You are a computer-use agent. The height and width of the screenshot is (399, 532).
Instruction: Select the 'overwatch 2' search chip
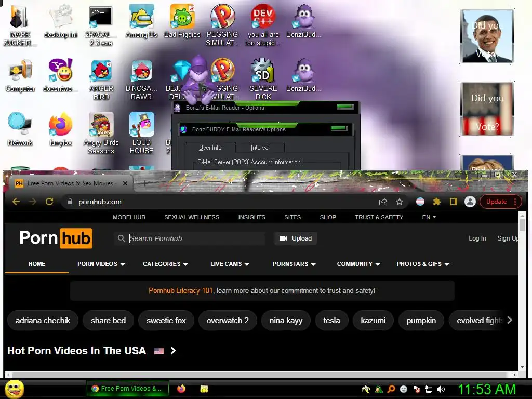point(228,320)
